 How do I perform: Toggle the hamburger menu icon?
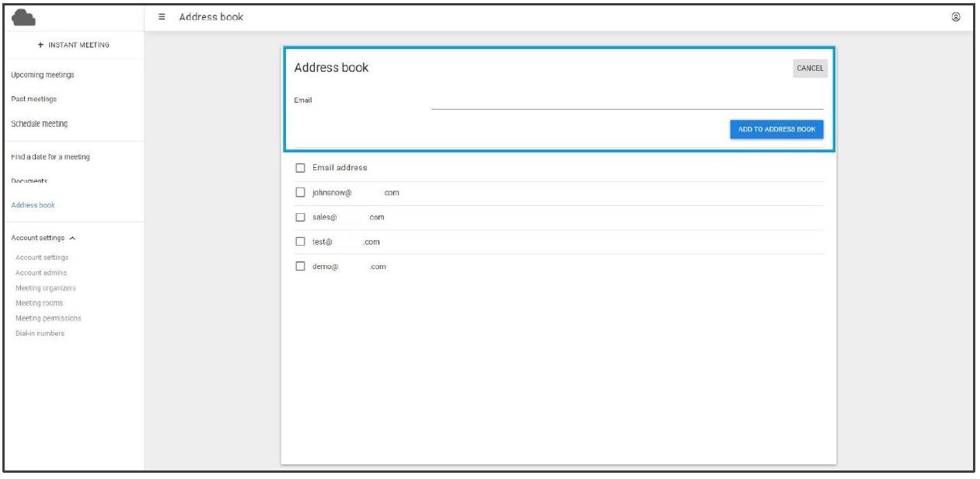click(x=162, y=17)
